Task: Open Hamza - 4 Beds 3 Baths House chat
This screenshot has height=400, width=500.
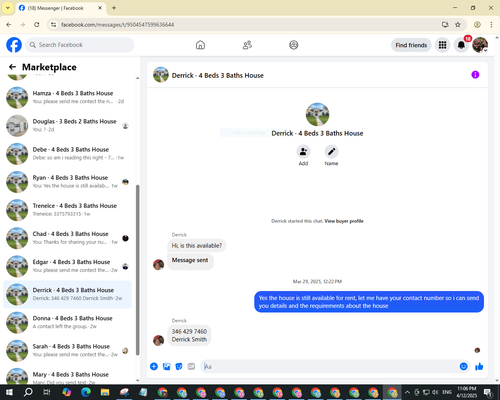Action: tap(67, 97)
